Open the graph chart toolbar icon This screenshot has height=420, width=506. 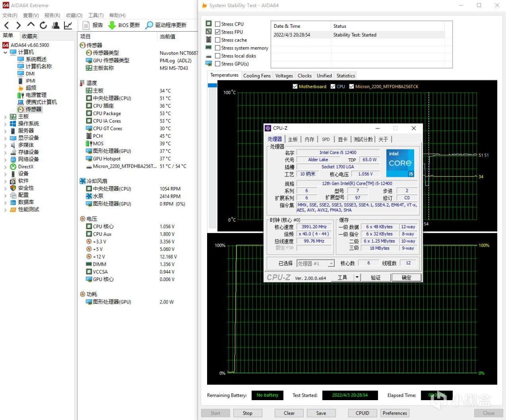pyautogui.click(x=68, y=25)
